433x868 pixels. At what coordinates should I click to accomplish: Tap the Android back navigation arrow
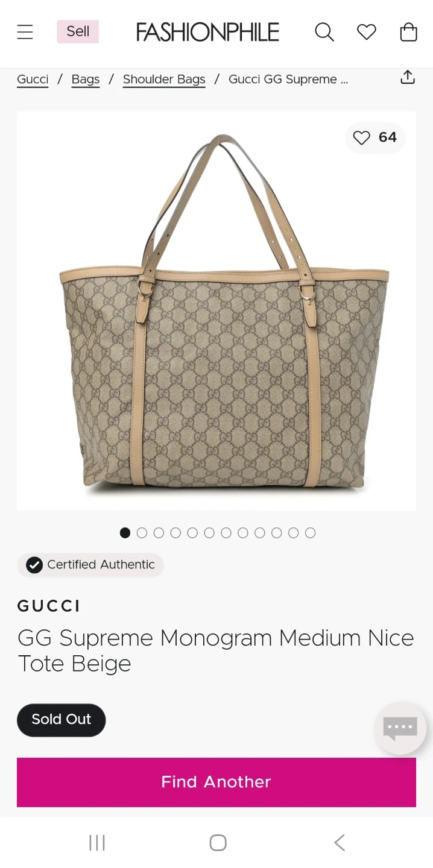coord(340,842)
